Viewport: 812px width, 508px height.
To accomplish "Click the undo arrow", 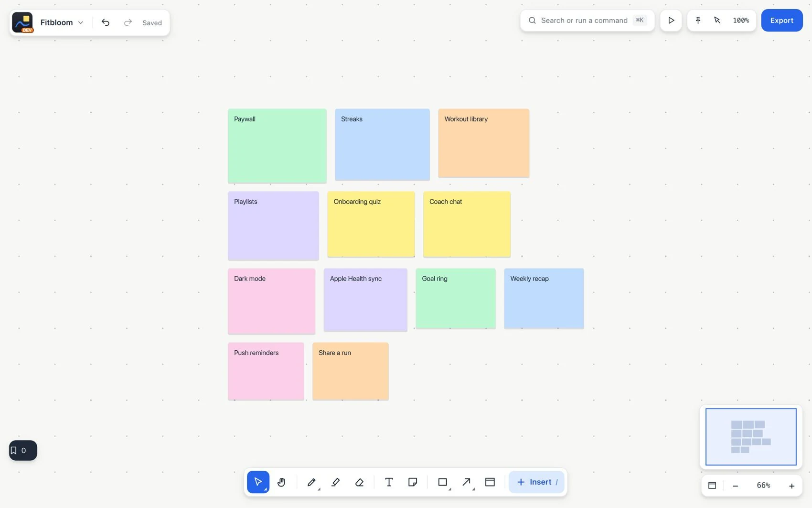I will (106, 22).
